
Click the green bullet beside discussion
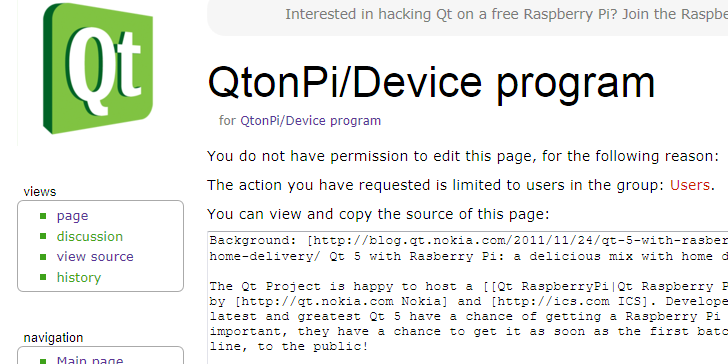(43, 236)
